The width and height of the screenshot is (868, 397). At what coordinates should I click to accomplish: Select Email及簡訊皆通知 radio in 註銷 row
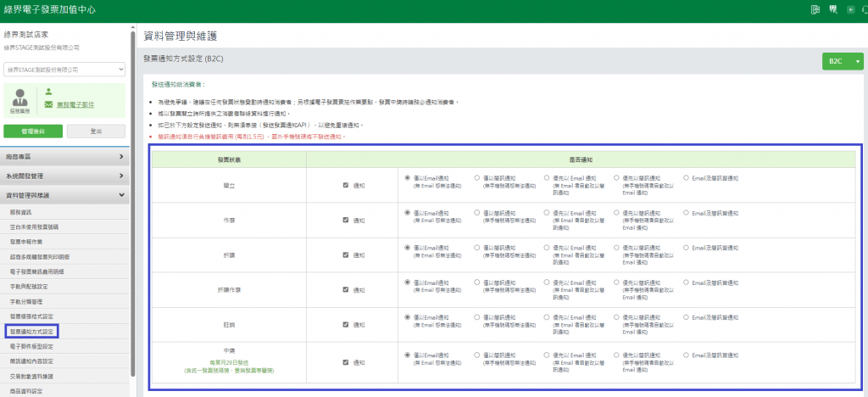tap(687, 317)
